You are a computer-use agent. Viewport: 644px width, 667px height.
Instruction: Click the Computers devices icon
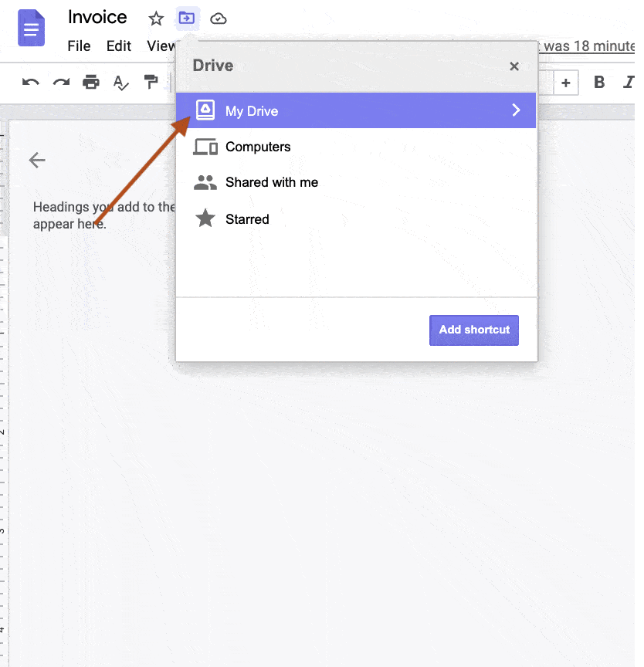(205, 147)
